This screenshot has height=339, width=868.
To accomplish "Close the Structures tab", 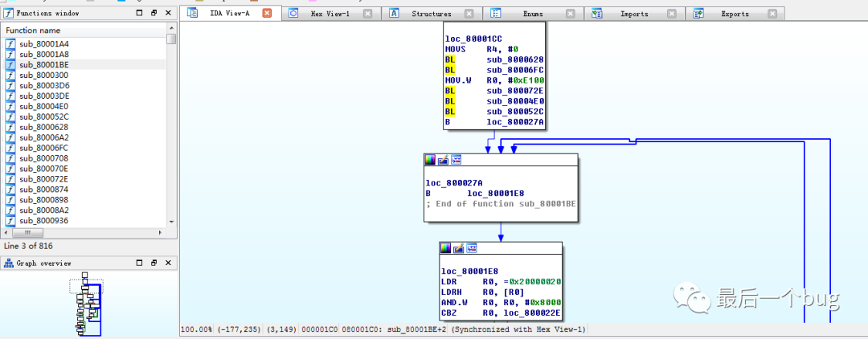I will pos(469,14).
